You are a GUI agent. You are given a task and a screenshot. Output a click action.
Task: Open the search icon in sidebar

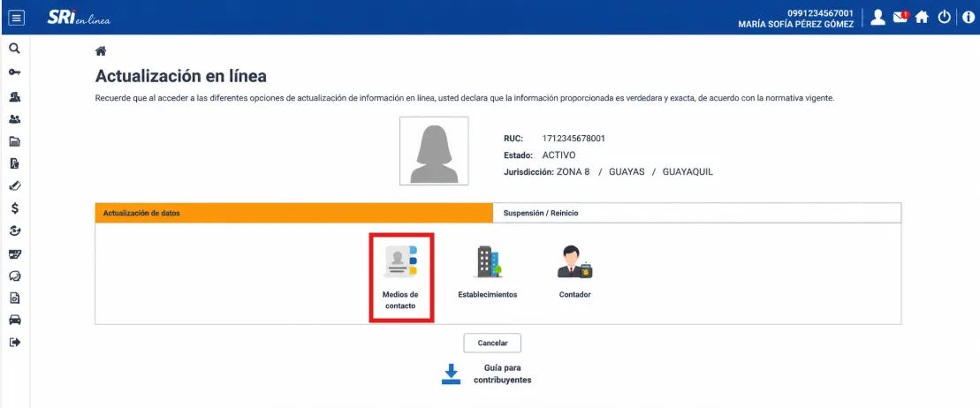[15, 49]
